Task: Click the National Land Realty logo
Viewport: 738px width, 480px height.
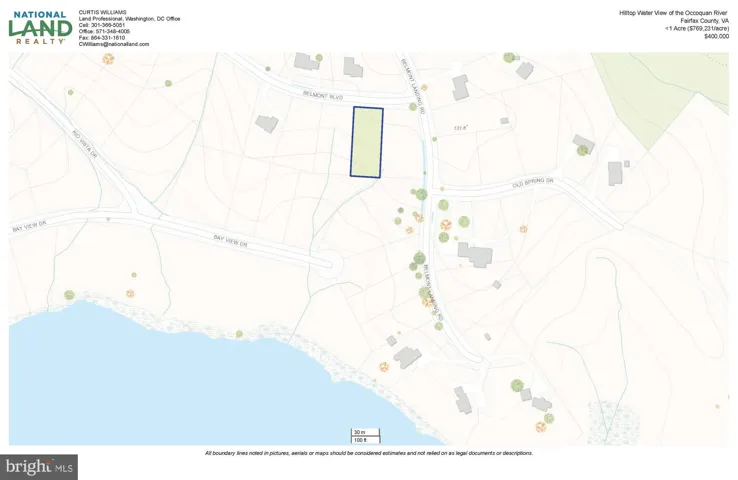Action: pos(39,27)
